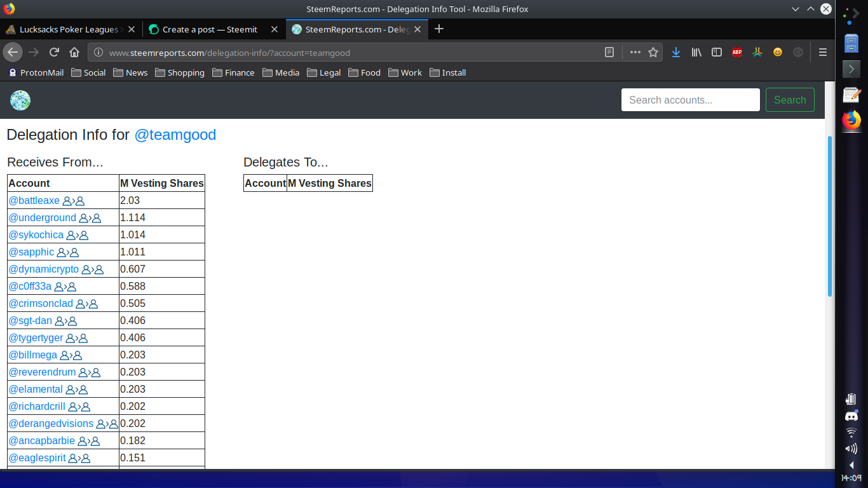Screen dimensions: 868x488
Task: Click the green Search button
Action: coord(790,100)
